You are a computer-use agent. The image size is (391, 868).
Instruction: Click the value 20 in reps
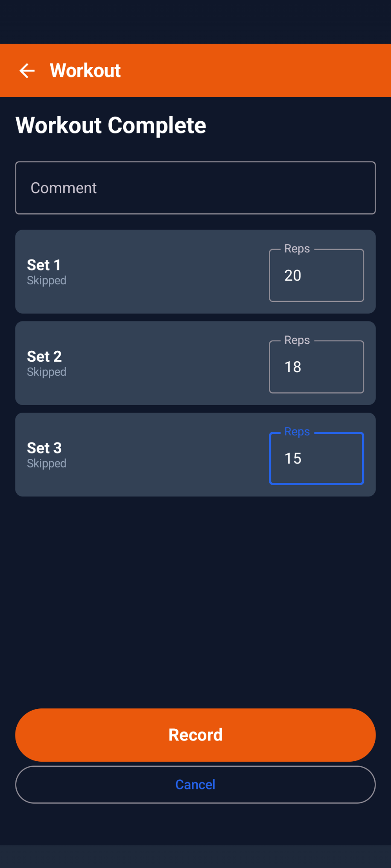tap(293, 275)
